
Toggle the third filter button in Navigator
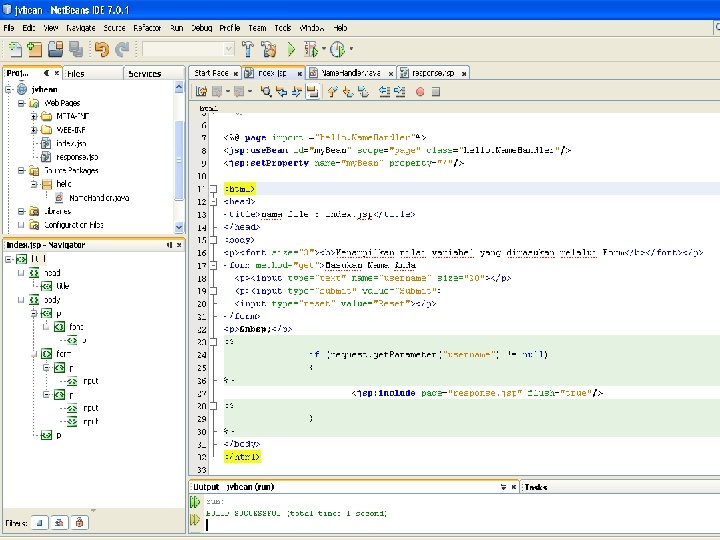(x=80, y=523)
